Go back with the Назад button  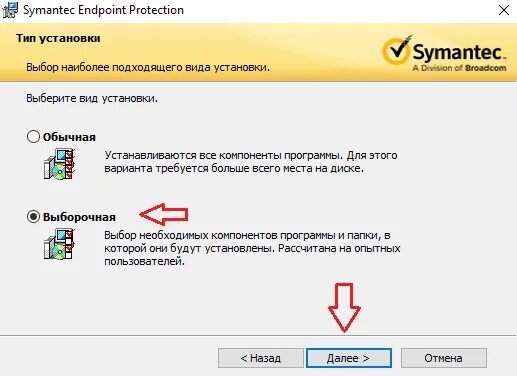(x=261, y=358)
